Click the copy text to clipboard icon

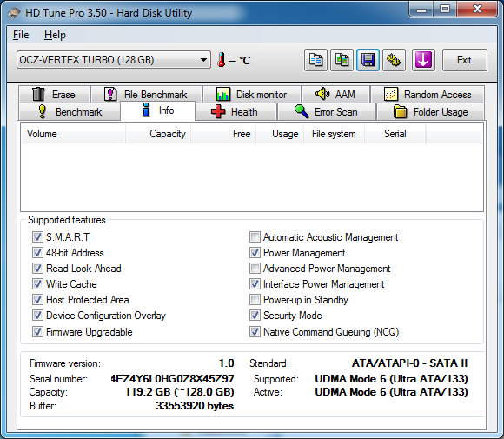click(315, 60)
